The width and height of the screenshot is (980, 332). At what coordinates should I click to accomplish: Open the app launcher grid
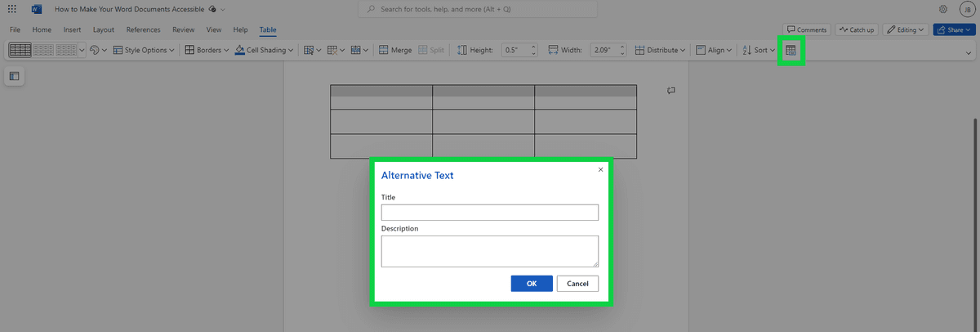(x=12, y=9)
